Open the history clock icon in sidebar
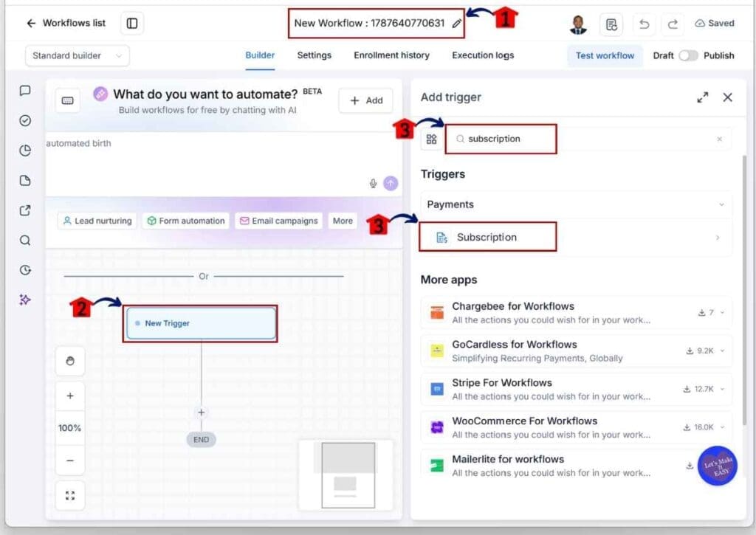The height and width of the screenshot is (535, 756). pos(25,270)
